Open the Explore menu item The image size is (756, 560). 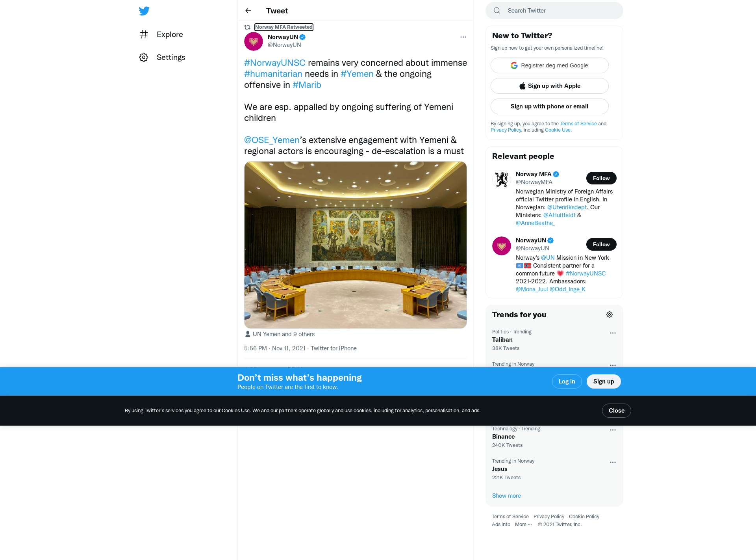[161, 34]
